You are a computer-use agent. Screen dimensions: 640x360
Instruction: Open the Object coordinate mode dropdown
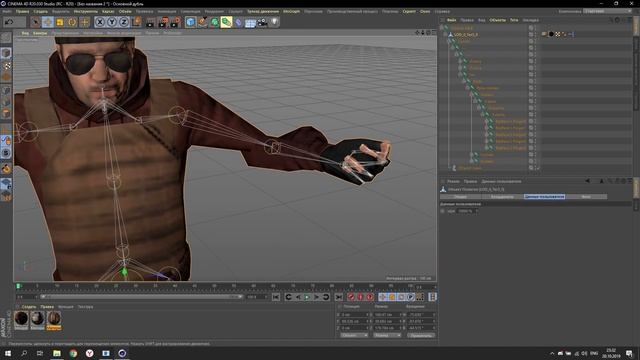[x=354, y=335]
